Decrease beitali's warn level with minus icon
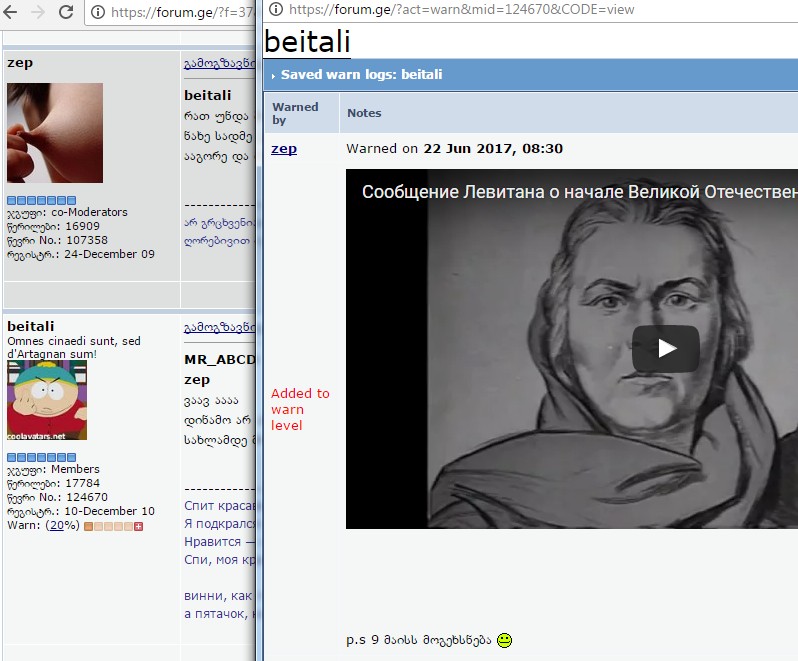The height and width of the screenshot is (661, 798). pyautogui.click(x=88, y=526)
